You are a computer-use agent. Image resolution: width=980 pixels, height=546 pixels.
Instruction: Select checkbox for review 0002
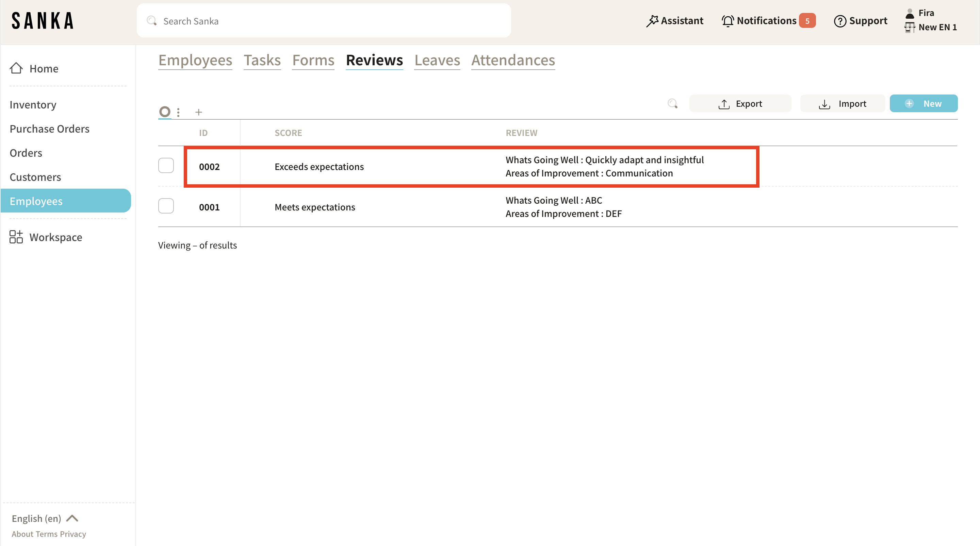click(x=166, y=166)
